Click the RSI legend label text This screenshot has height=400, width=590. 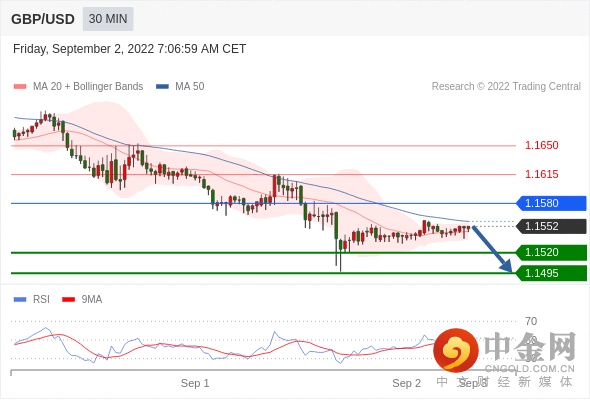tap(41, 300)
